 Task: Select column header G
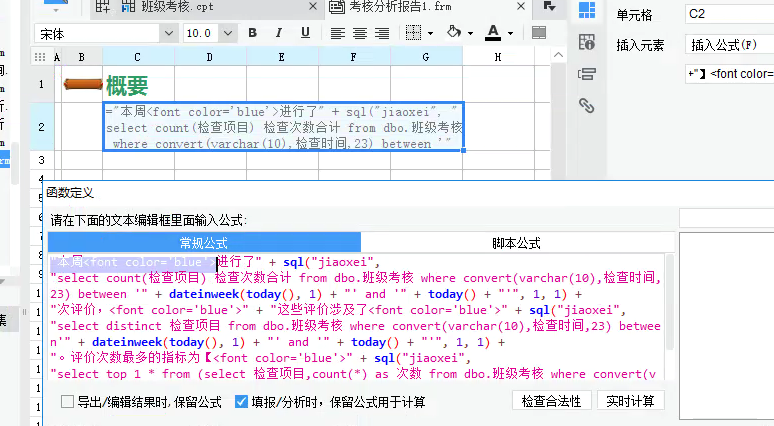(x=426, y=57)
